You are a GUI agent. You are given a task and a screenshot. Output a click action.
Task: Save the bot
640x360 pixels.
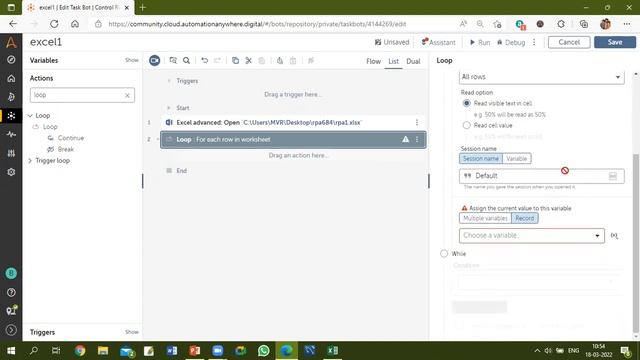tap(615, 42)
